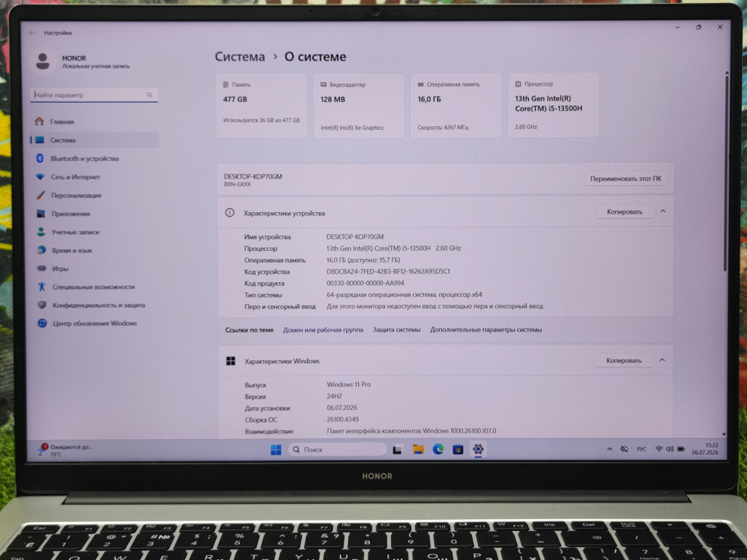Launch Microsoft Edge from the taskbar
Screen dimensions: 747x560
coord(438,449)
